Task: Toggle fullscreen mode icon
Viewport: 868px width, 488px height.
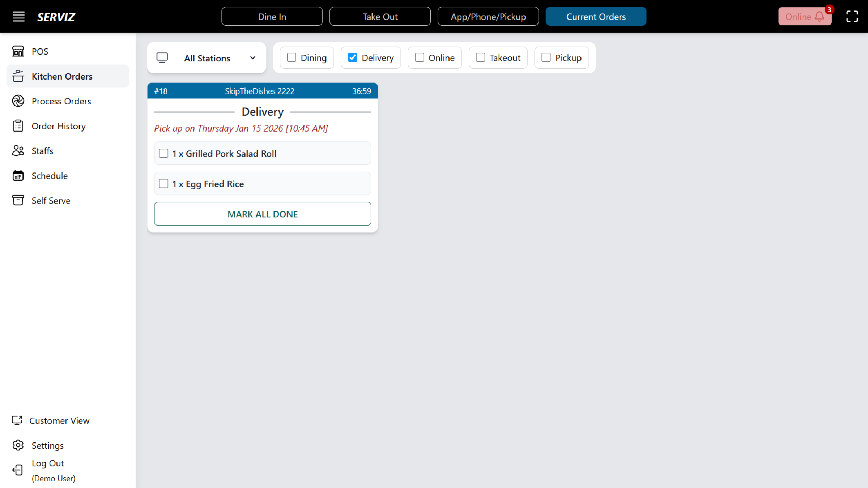Action: click(852, 17)
